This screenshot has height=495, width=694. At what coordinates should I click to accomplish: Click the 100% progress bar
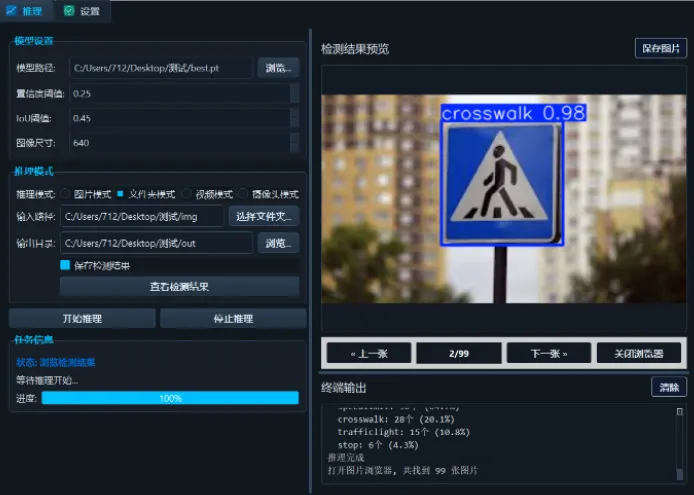tap(170, 398)
